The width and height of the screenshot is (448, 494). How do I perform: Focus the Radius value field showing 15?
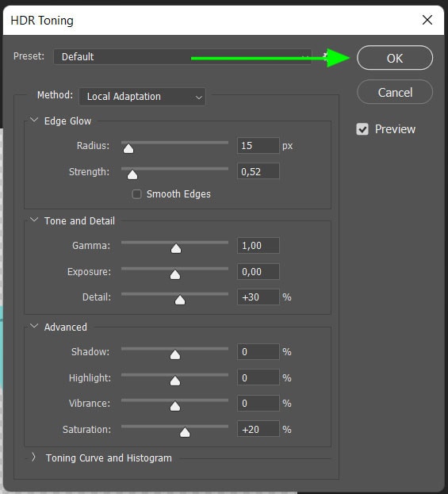click(258, 146)
